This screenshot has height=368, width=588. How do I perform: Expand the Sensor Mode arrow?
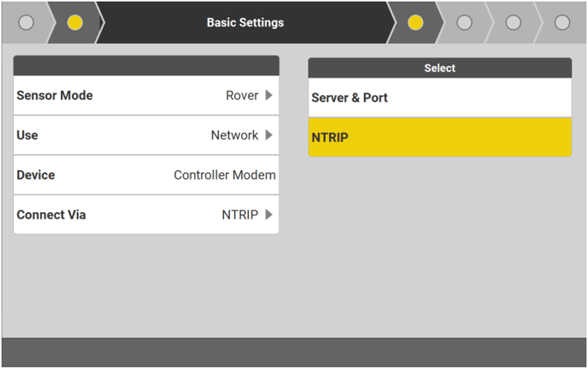tap(268, 96)
